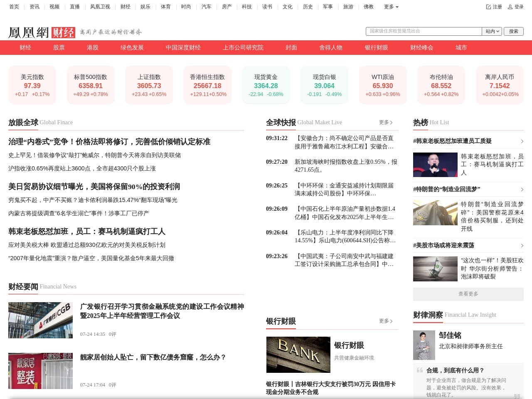Open the headline about 价格法即将修订
This screenshot has width=532, height=399.
[x=109, y=142]
